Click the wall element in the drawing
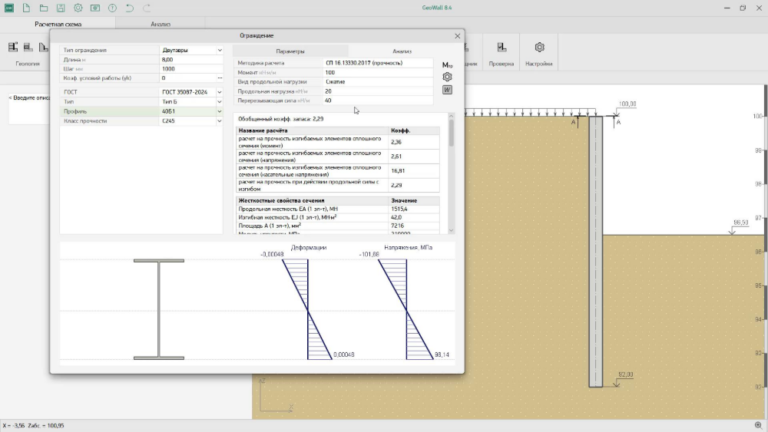 coord(596,251)
